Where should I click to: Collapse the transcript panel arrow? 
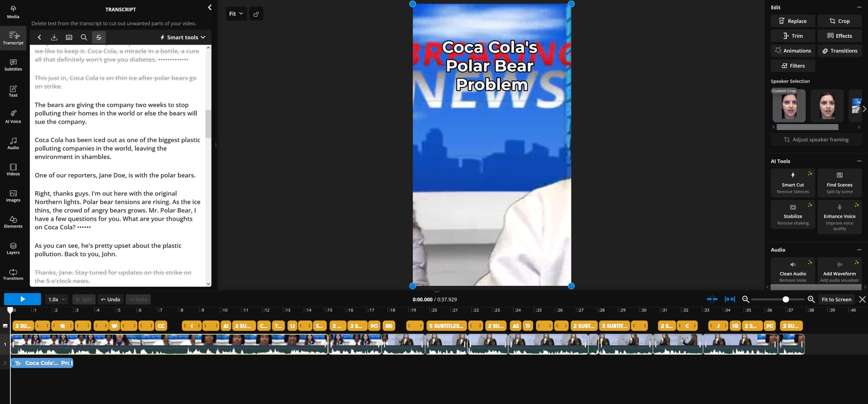[210, 7]
